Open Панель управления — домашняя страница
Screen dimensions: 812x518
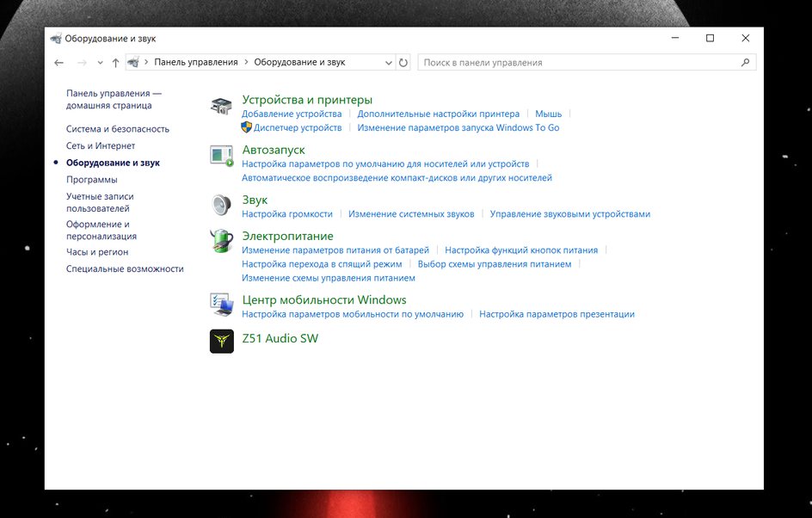click(x=114, y=99)
